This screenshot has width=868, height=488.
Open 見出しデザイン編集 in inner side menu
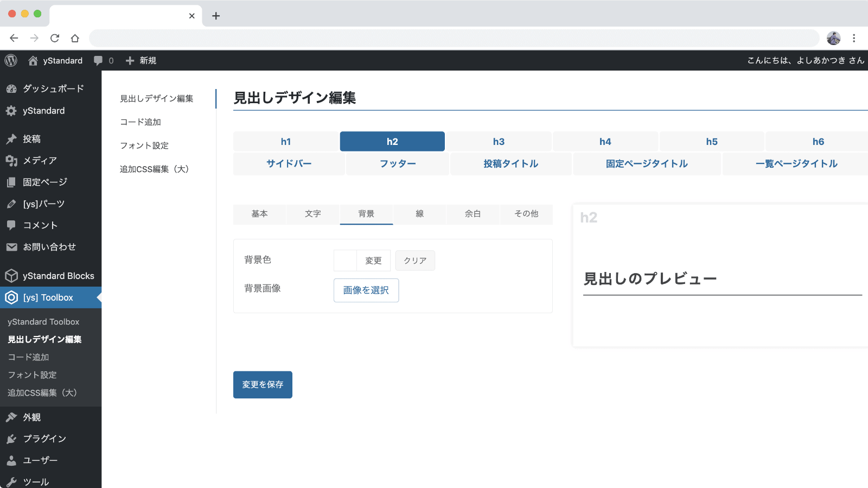(157, 98)
